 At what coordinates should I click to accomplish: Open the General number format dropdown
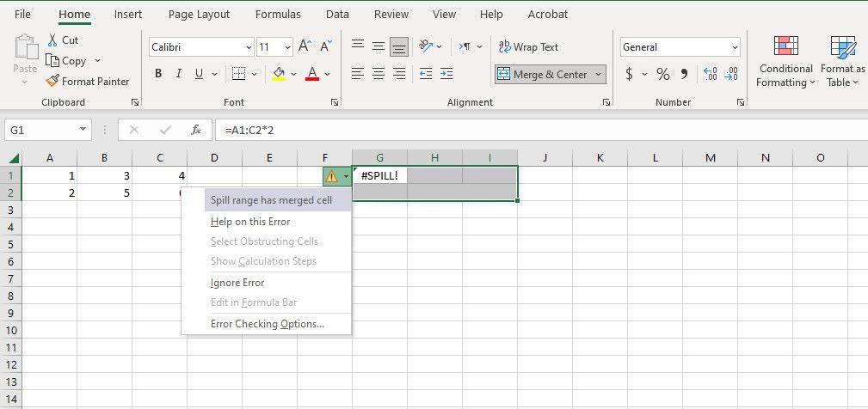coord(736,47)
